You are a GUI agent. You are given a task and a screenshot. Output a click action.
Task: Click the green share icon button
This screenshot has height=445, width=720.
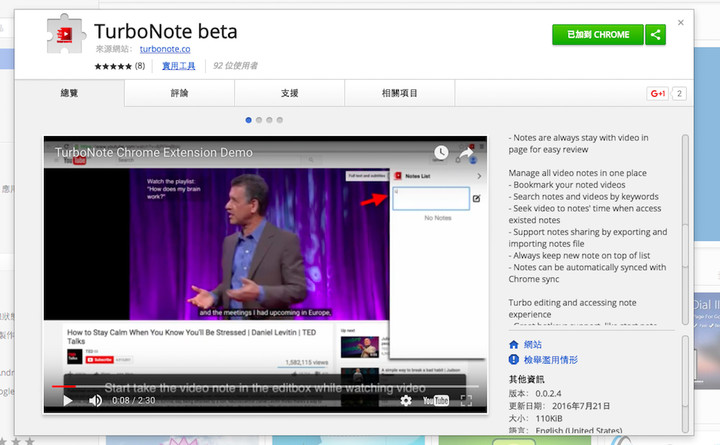tap(656, 34)
